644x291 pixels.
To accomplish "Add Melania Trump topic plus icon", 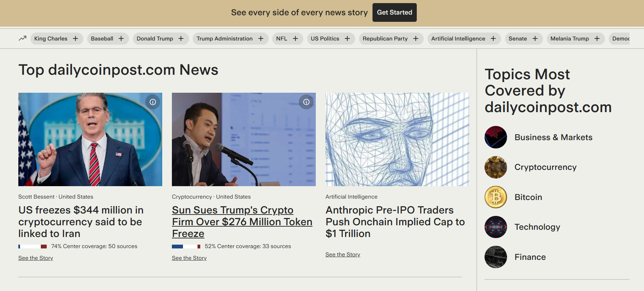I will [597, 38].
